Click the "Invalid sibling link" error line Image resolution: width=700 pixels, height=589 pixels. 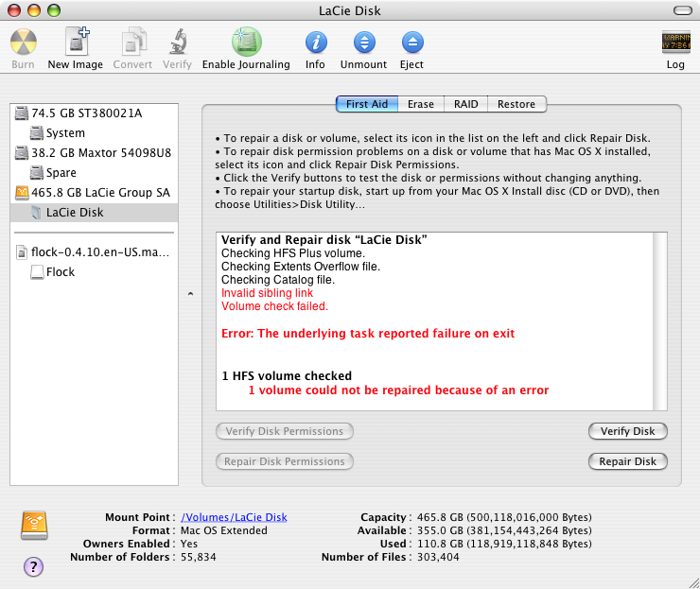click(x=267, y=293)
